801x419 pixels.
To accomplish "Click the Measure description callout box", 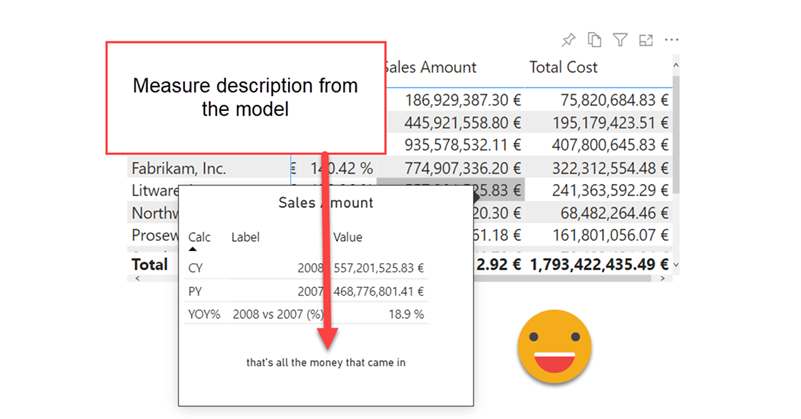I will 245,98.
